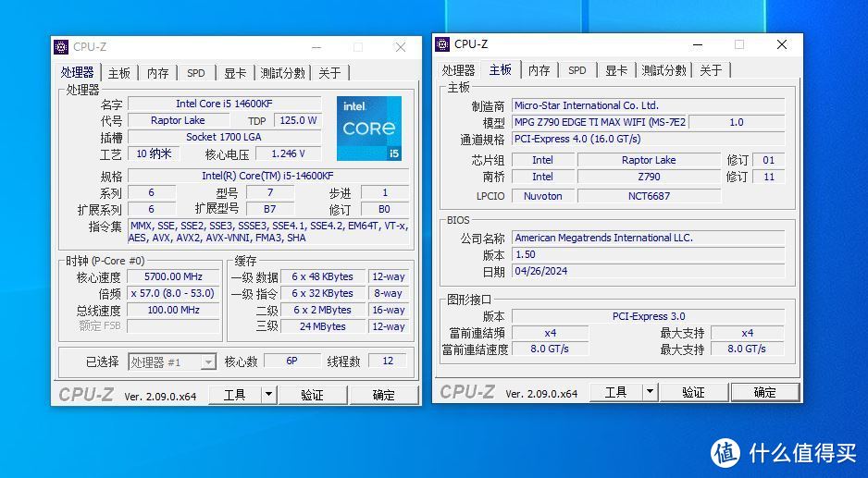Click the instruction set text starting with MMX
Viewport: 868px width, 478px height.
[x=268, y=232]
